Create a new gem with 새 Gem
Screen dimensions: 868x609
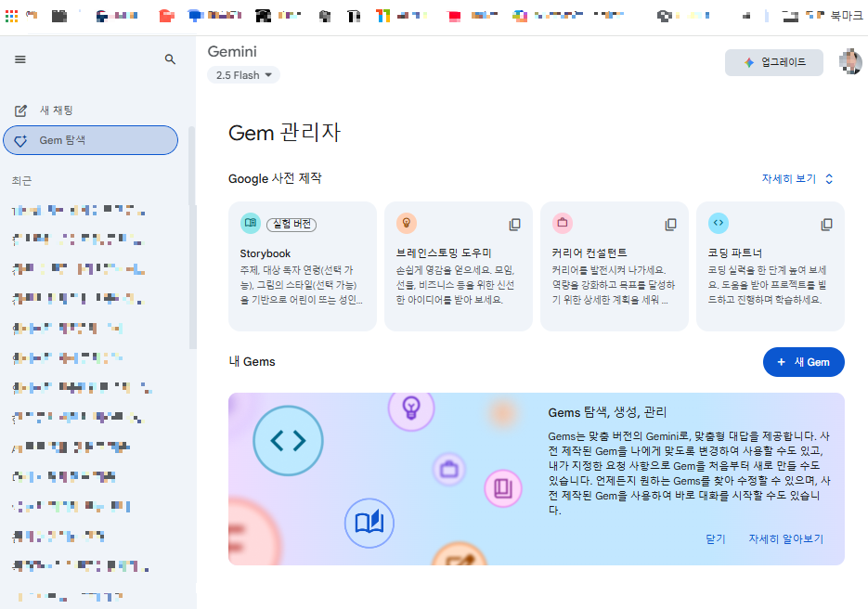tap(804, 362)
